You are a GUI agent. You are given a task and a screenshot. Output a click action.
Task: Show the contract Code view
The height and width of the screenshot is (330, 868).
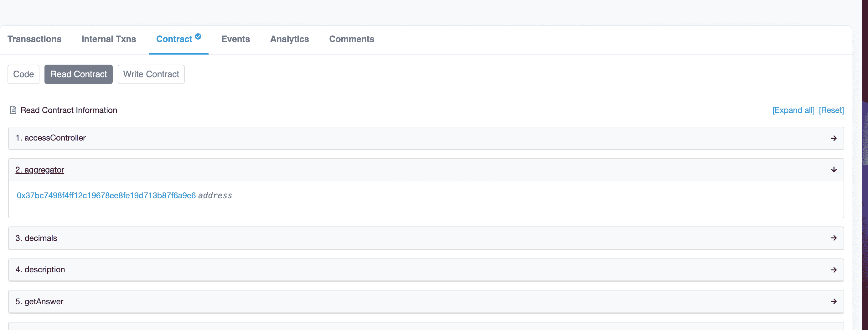[23, 74]
